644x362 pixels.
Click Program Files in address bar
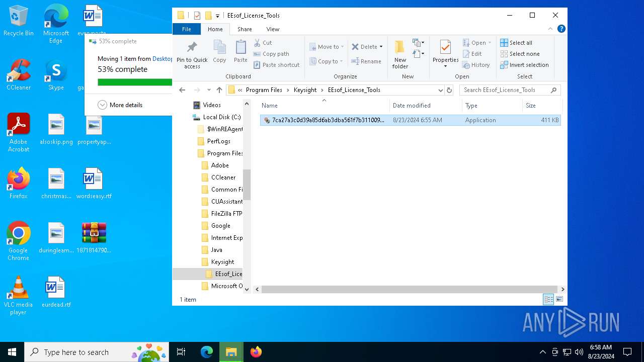[264, 90]
